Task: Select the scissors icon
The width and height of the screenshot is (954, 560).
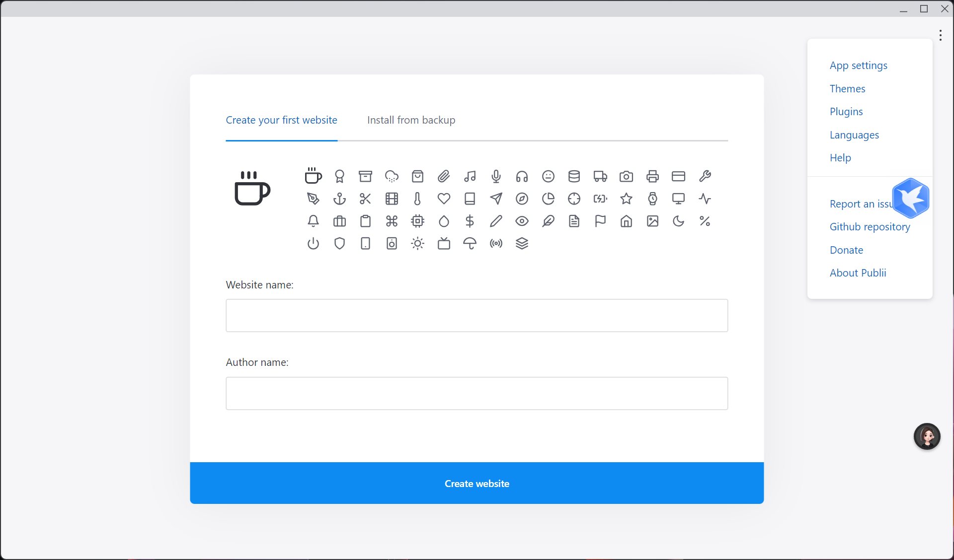Action: (x=365, y=199)
